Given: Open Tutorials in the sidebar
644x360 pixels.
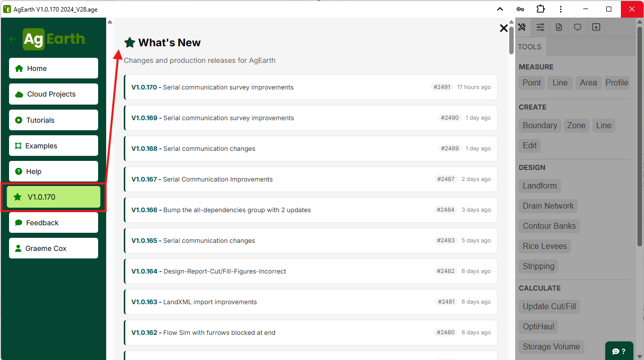Looking at the screenshot, I should coord(53,120).
